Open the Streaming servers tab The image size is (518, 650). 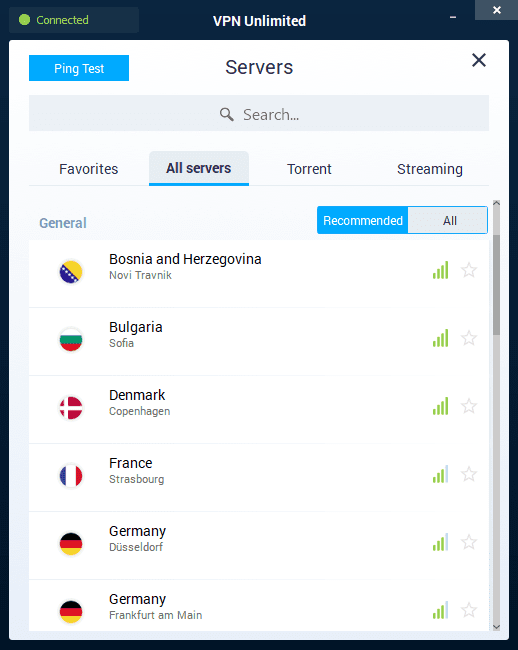(x=430, y=169)
